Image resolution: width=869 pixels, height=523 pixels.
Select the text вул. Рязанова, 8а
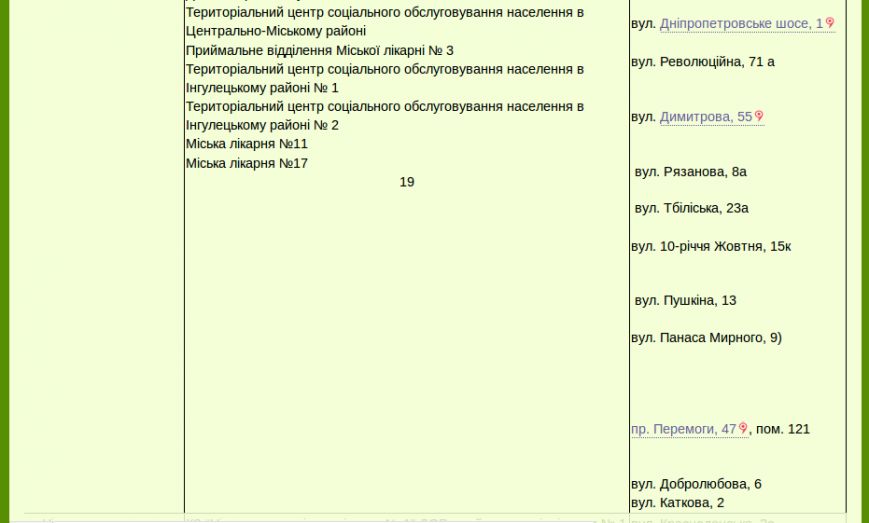tap(691, 172)
